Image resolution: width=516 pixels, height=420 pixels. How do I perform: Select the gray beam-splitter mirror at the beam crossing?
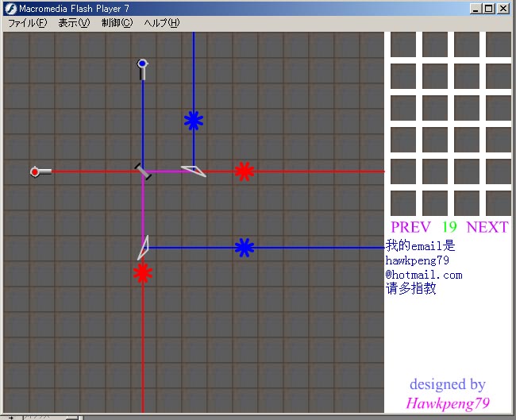(x=143, y=171)
